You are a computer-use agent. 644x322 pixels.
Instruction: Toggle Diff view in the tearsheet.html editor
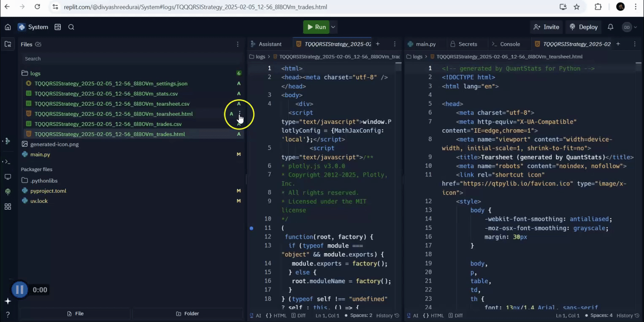pos(456,315)
